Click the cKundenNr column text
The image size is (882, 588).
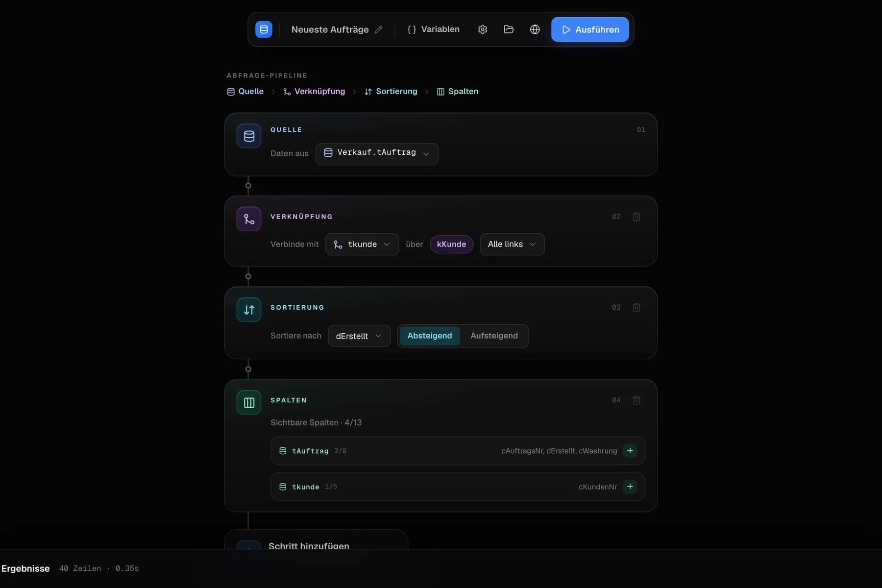click(x=598, y=487)
